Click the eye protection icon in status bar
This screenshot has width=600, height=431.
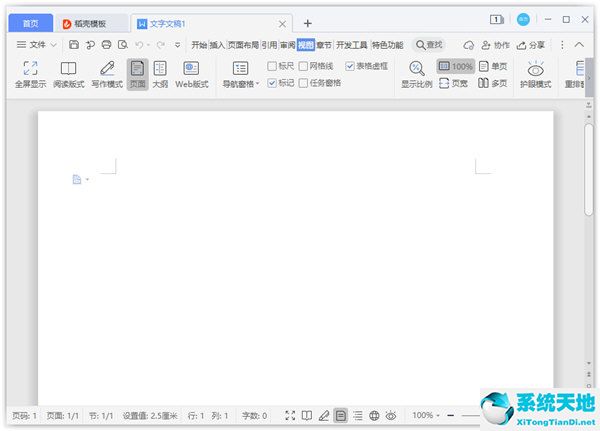pyautogui.click(x=391, y=415)
